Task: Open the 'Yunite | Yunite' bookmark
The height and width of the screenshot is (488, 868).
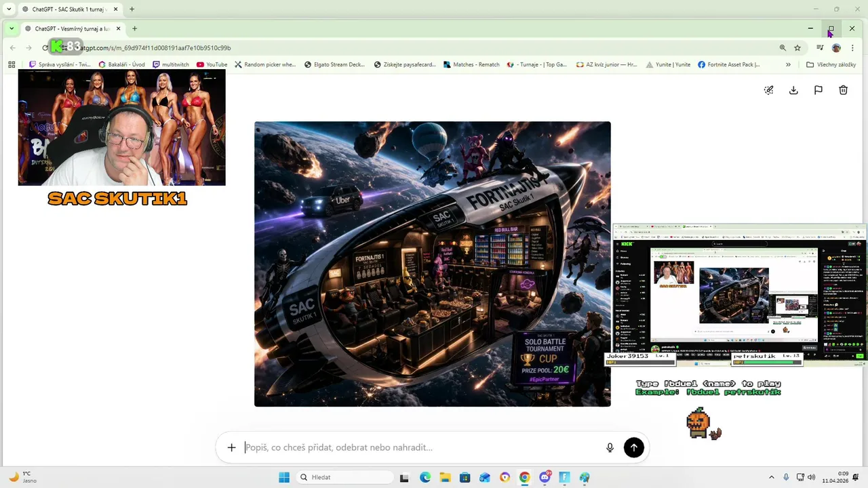Action: [668, 64]
